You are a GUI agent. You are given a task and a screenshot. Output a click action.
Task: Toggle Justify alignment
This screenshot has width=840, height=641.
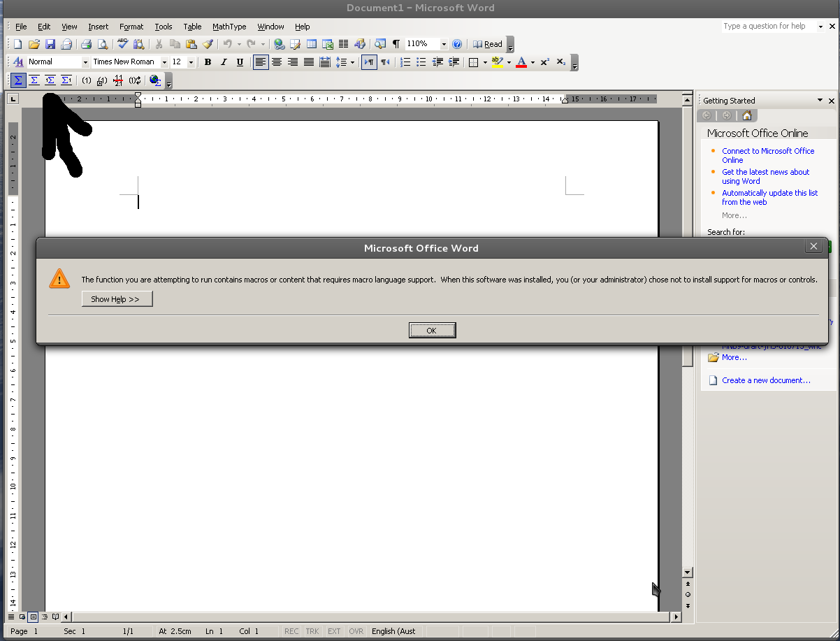pyautogui.click(x=309, y=62)
